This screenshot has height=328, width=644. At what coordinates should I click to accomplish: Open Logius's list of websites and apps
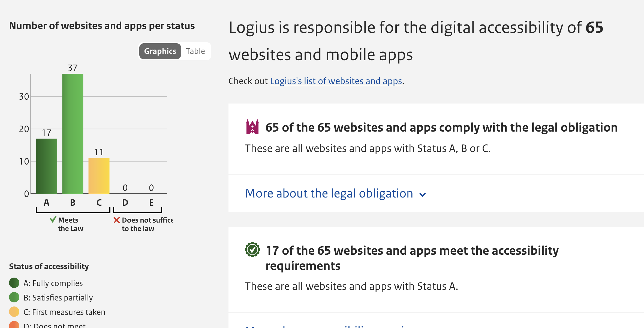tap(336, 81)
